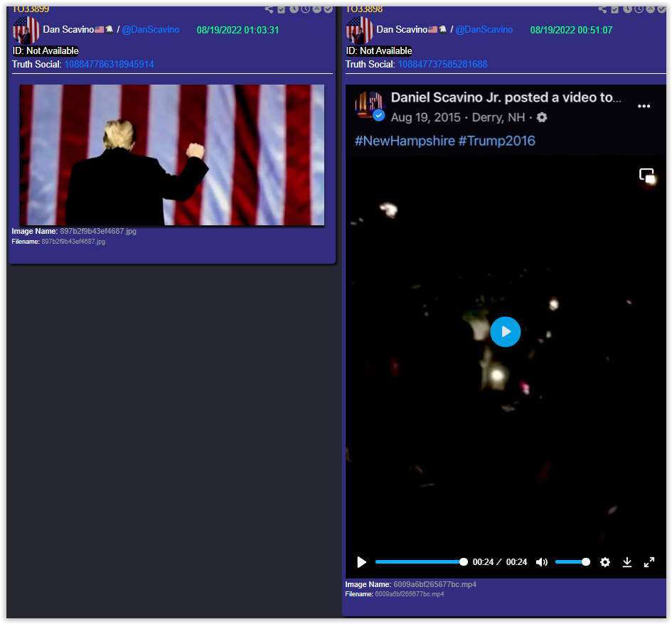Click the outlined clock icon on post 1033899
672x624 pixels.
click(305, 9)
